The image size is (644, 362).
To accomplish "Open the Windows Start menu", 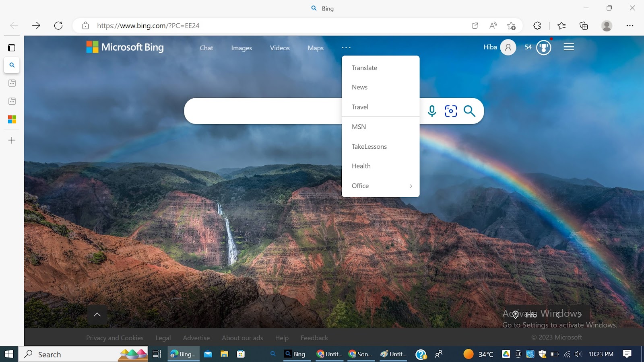I will coord(9,354).
